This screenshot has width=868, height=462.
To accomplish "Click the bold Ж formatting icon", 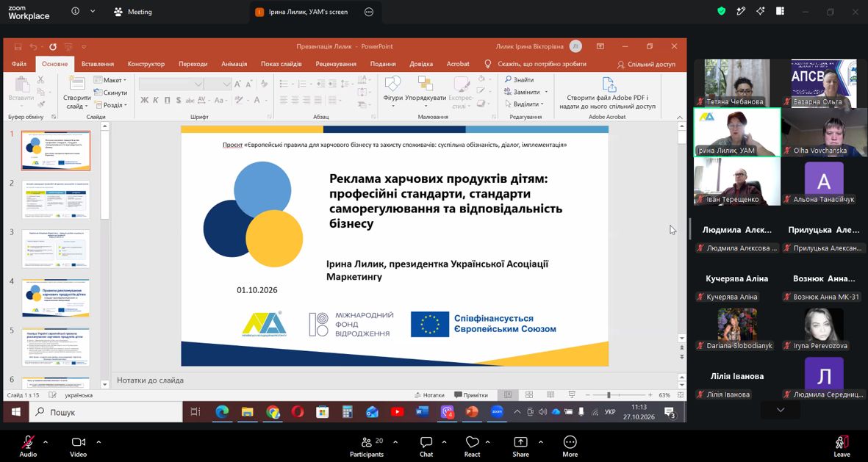I will pyautogui.click(x=145, y=100).
